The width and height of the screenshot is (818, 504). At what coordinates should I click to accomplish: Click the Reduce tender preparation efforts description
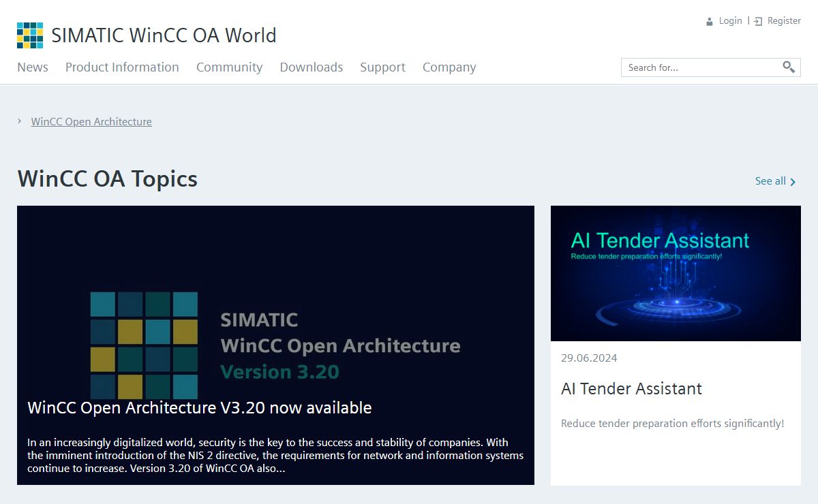click(673, 424)
